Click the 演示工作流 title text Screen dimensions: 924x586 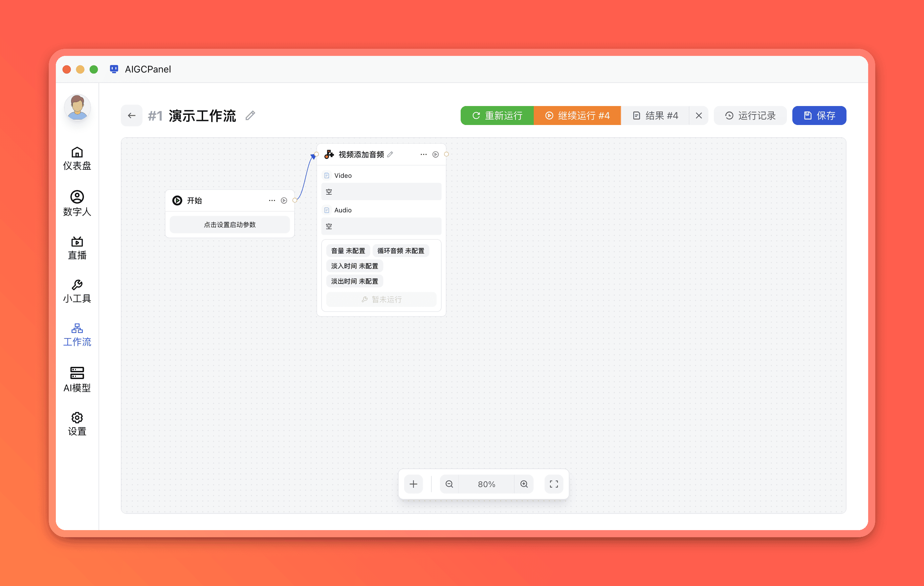click(202, 116)
